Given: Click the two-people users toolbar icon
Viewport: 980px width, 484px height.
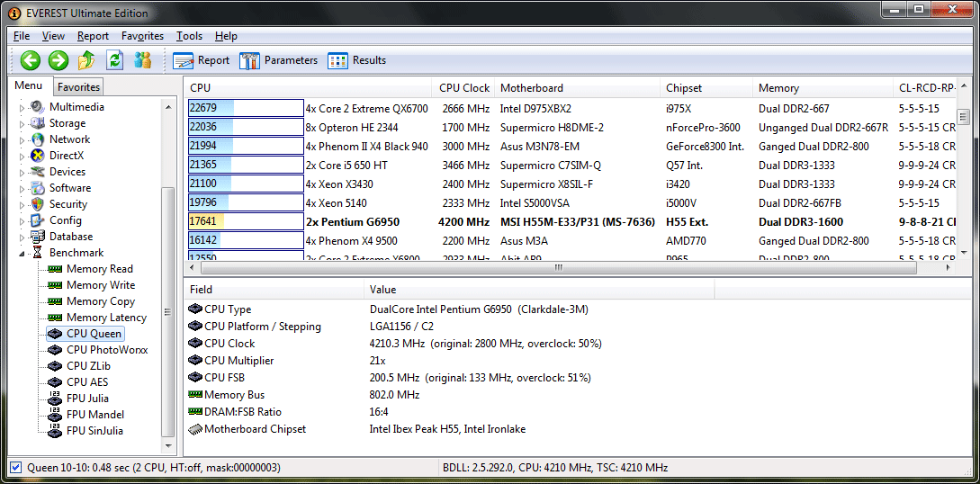Looking at the screenshot, I should pyautogui.click(x=142, y=60).
